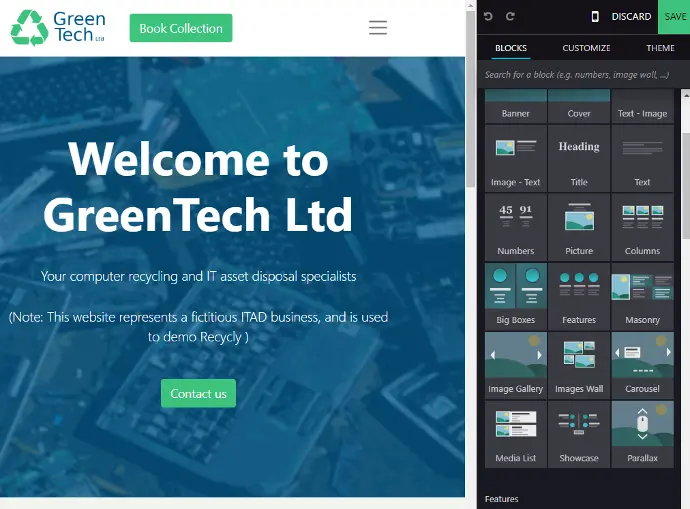Screen dimensions: 690x509
Task: Open the hamburger navigation menu
Action: pos(378,28)
